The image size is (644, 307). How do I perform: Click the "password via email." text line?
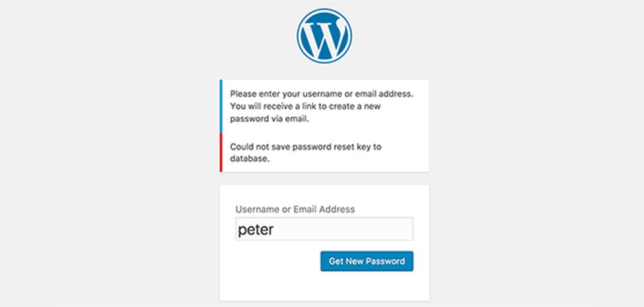269,120
